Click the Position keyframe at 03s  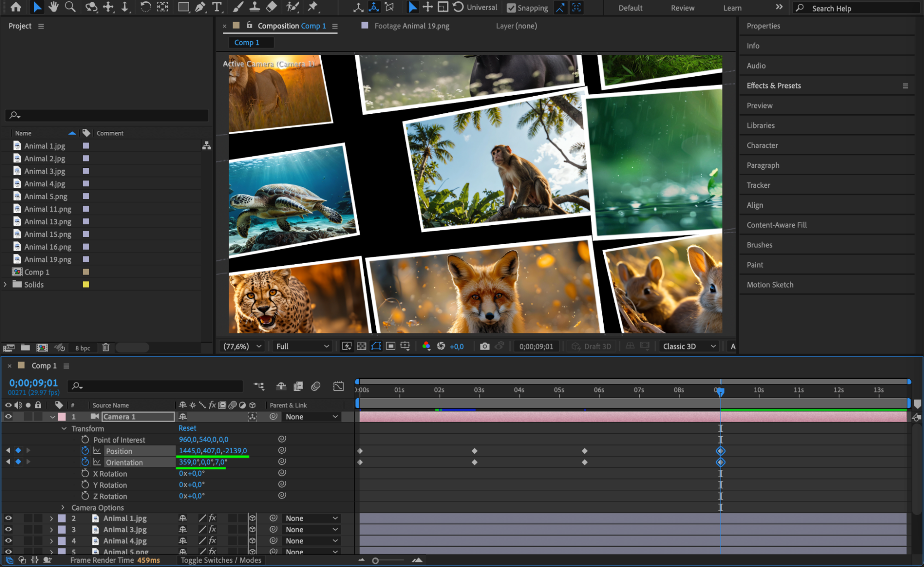475,451
